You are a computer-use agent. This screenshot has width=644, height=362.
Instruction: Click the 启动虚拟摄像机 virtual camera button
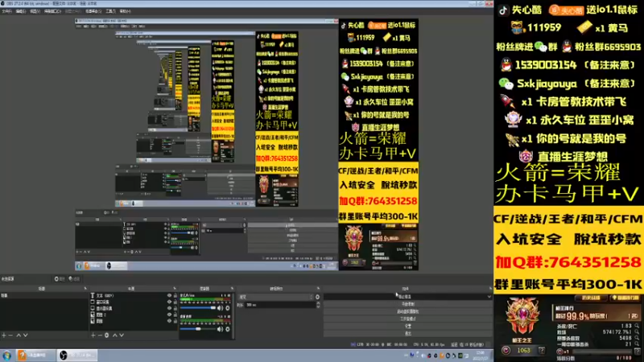pos(407,311)
